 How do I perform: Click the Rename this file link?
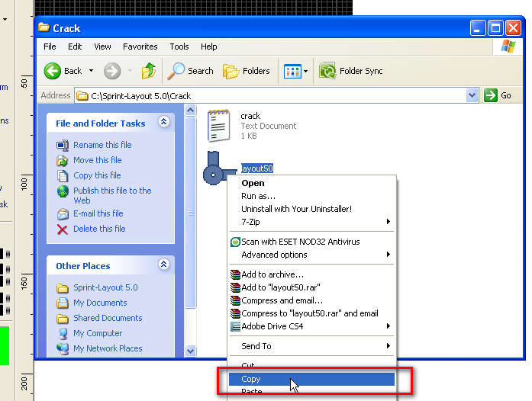[x=102, y=145]
